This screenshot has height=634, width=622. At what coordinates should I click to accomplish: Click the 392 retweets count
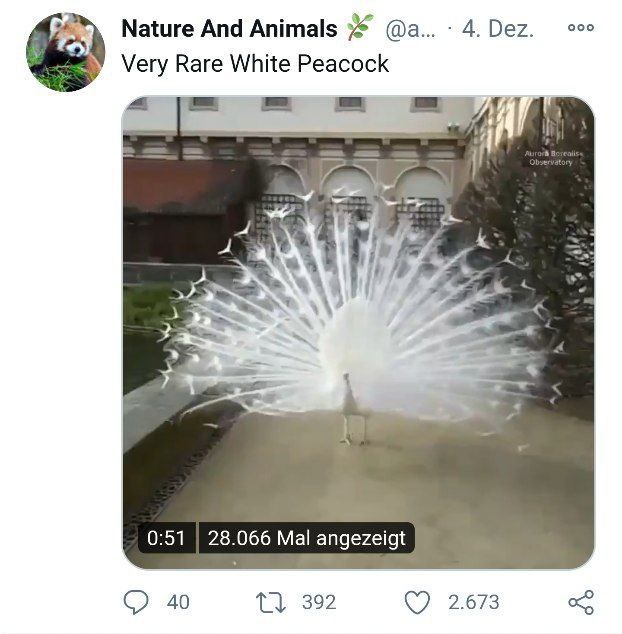click(319, 602)
